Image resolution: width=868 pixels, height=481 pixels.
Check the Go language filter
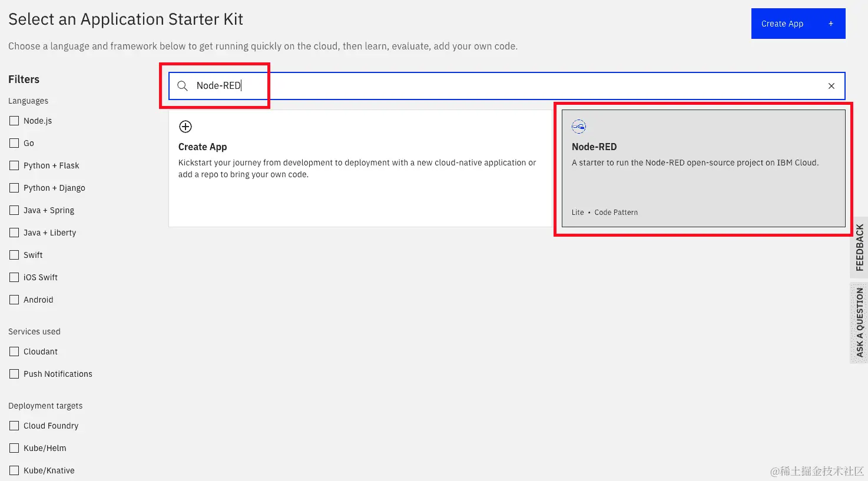tap(14, 143)
